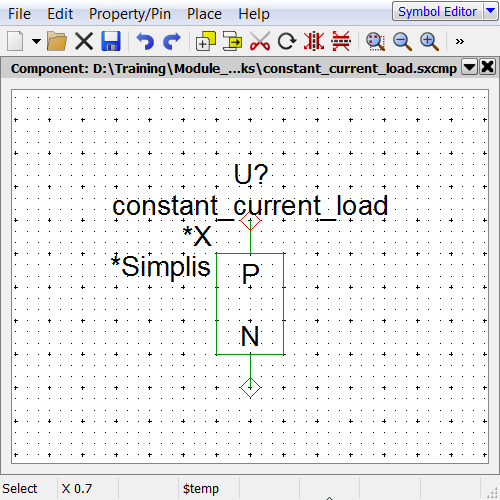This screenshot has width=500, height=500.
Task: Open the Property/Pin menu
Action: click(x=130, y=14)
